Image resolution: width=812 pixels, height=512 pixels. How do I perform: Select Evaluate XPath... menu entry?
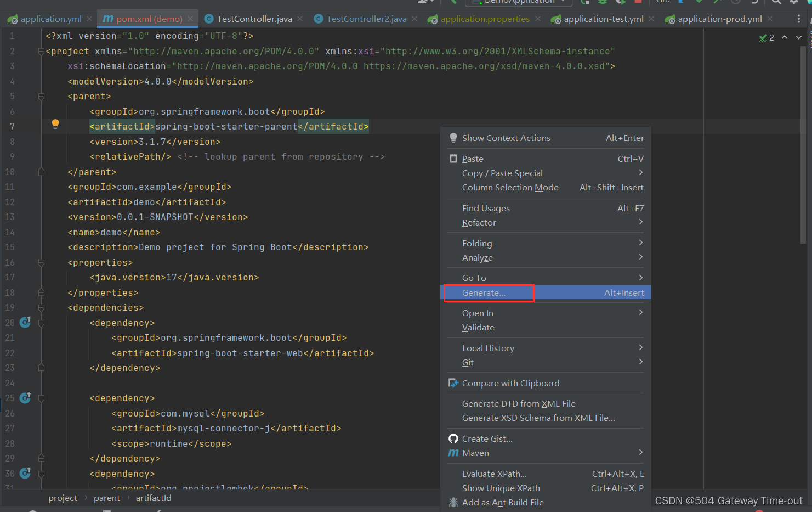[x=546, y=474]
